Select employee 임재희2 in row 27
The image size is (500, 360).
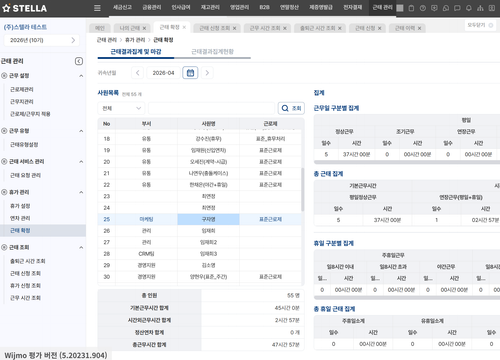point(208,242)
